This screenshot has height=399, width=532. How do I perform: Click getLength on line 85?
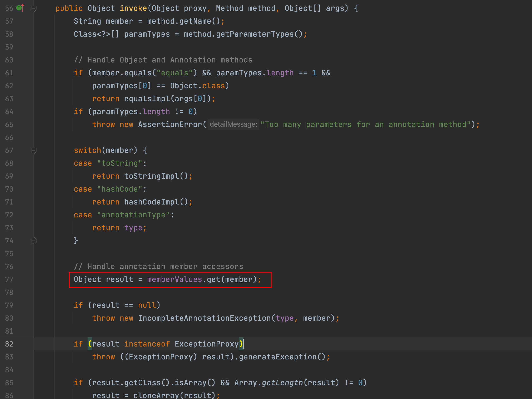(282, 383)
